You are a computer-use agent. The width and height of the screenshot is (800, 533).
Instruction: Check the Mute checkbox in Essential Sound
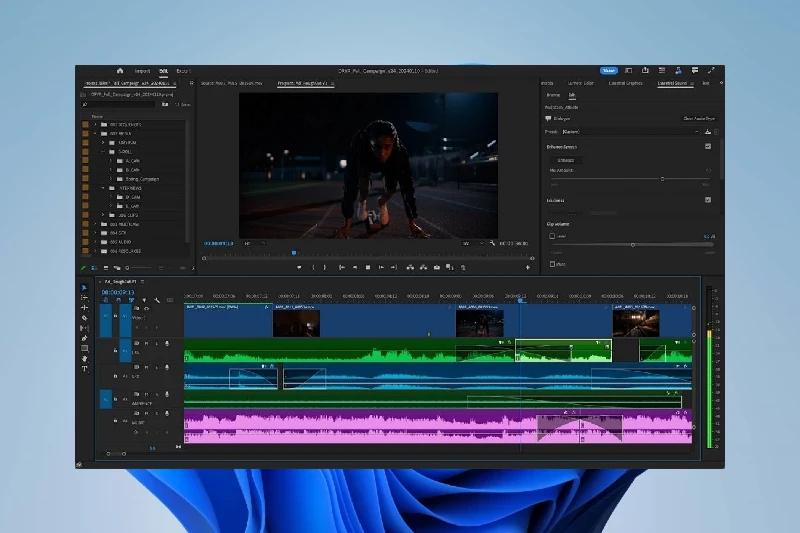(x=551, y=264)
